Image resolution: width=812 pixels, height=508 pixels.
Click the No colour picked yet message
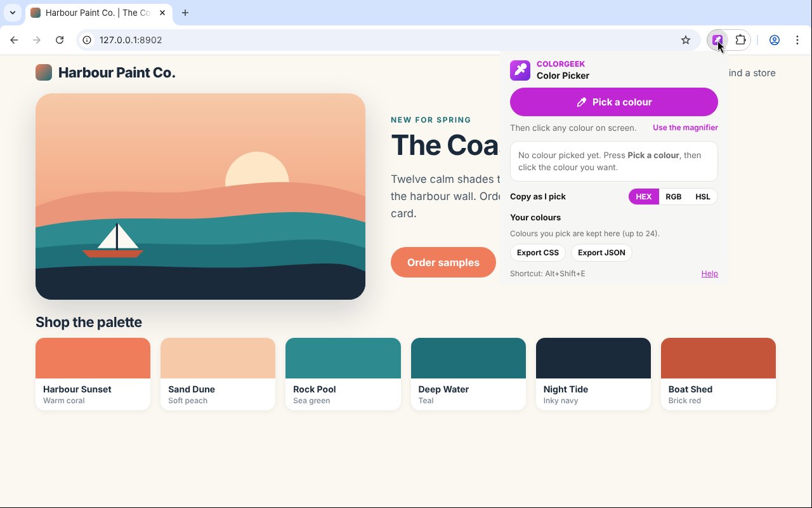coord(614,161)
